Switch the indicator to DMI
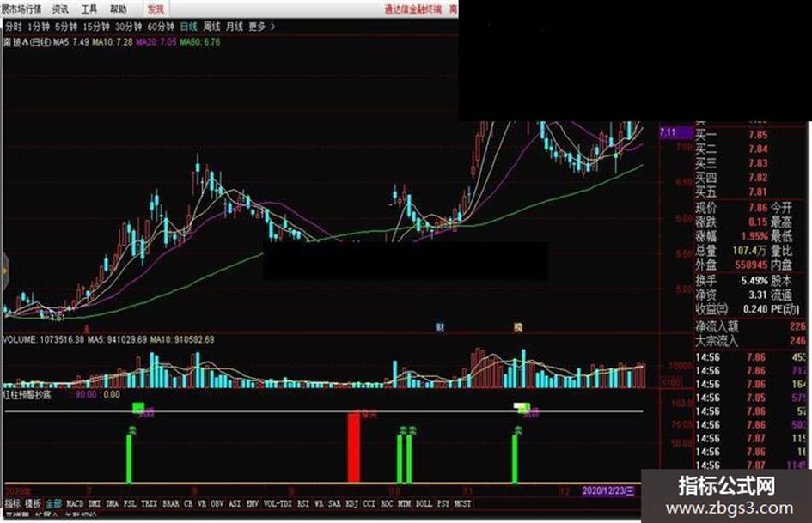The height and width of the screenshot is (523, 812). (x=95, y=503)
